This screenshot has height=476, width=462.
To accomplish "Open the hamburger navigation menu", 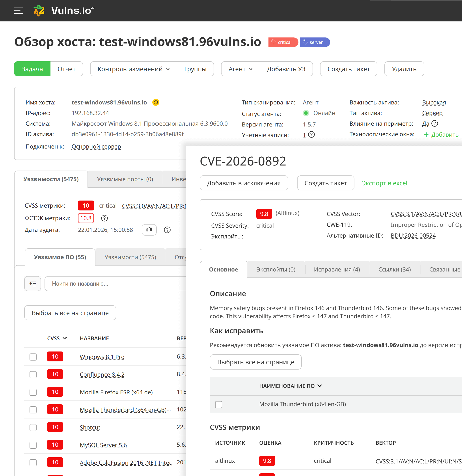I will coord(19,11).
